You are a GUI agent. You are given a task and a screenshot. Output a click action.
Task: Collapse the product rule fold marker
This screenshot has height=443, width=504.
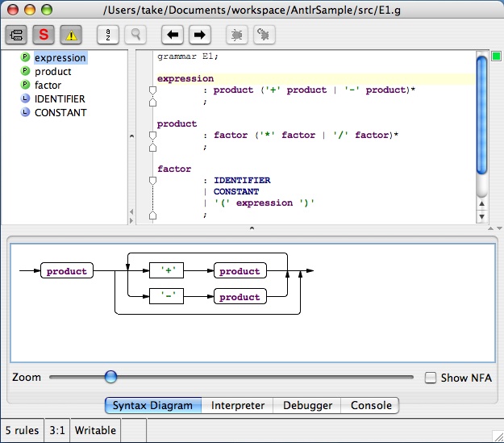[151, 136]
